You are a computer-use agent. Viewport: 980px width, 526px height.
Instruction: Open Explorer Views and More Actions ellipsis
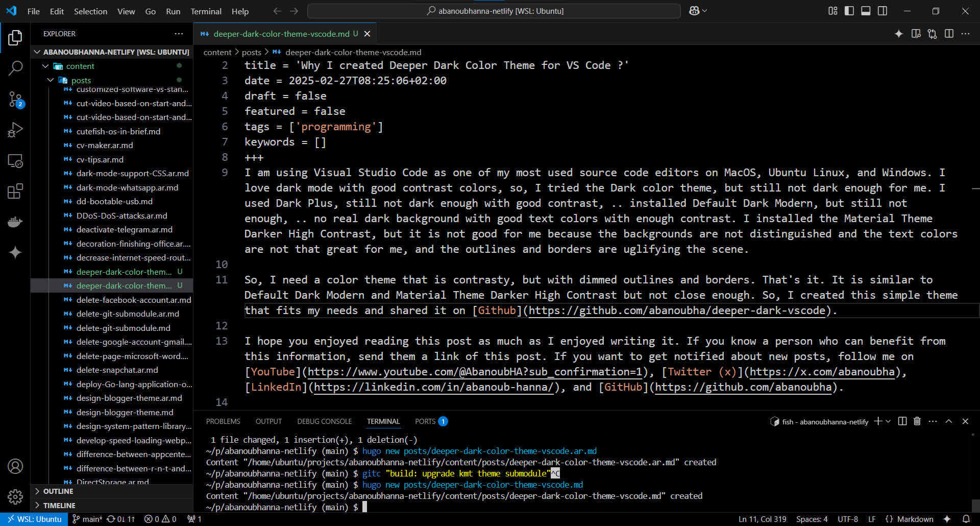pyautogui.click(x=179, y=34)
